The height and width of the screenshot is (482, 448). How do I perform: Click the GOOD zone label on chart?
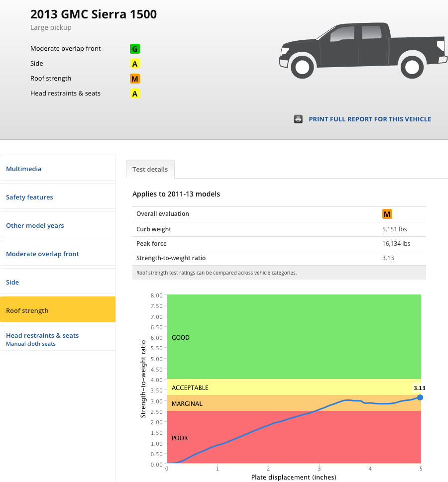pos(181,338)
